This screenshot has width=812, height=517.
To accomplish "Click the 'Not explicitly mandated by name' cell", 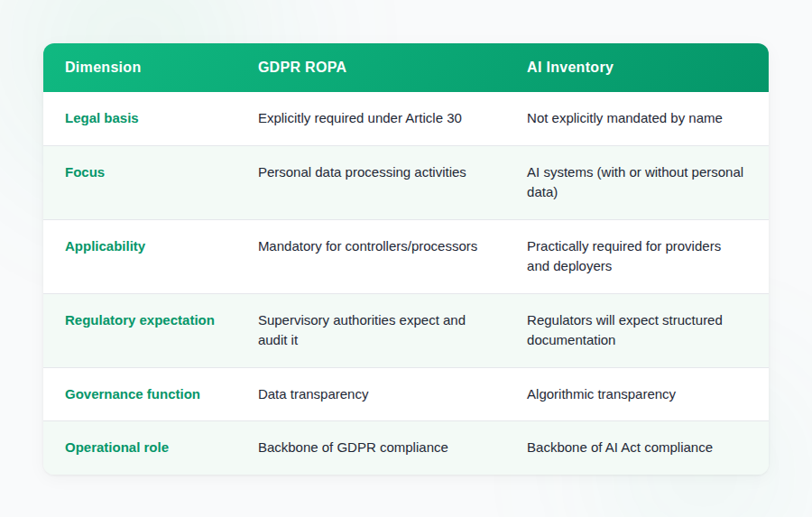I will pyautogui.click(x=624, y=118).
